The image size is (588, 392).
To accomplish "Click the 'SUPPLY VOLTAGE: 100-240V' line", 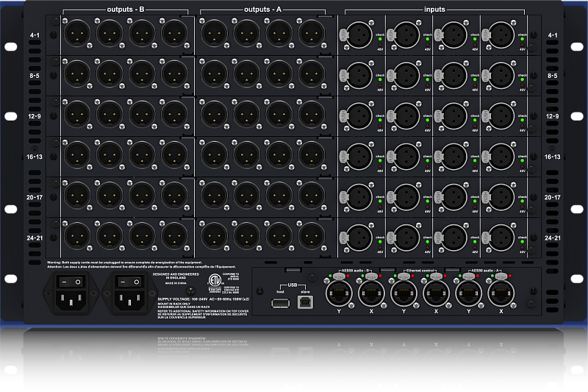I will coord(204,299).
